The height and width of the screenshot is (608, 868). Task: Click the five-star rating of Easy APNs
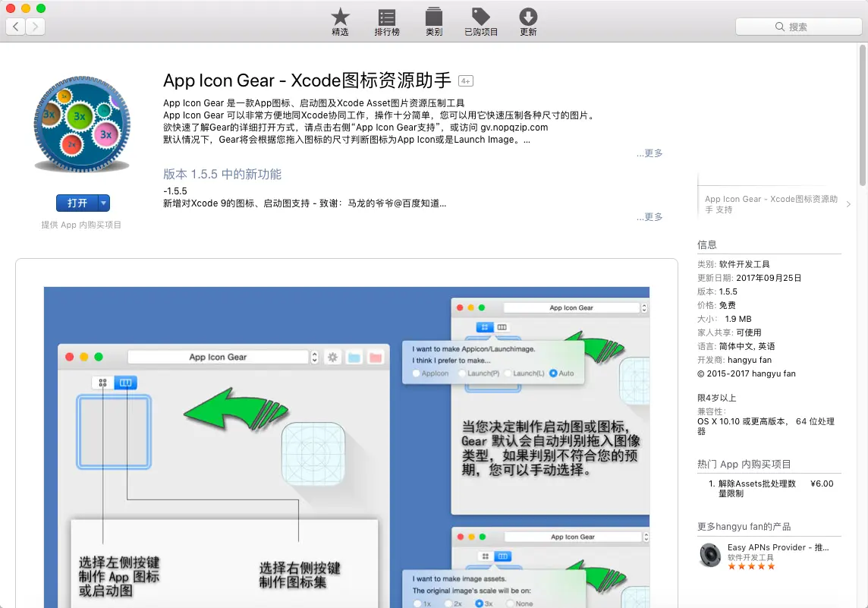(751, 566)
